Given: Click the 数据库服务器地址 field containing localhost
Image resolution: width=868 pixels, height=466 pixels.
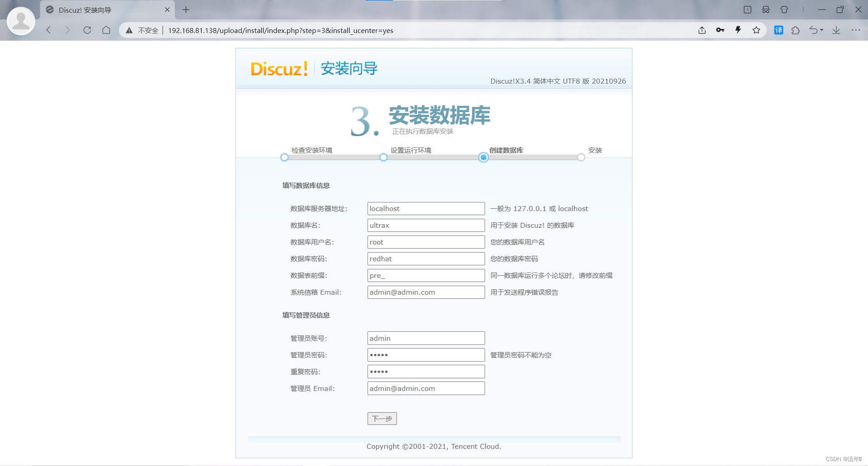Looking at the screenshot, I should click(426, 209).
